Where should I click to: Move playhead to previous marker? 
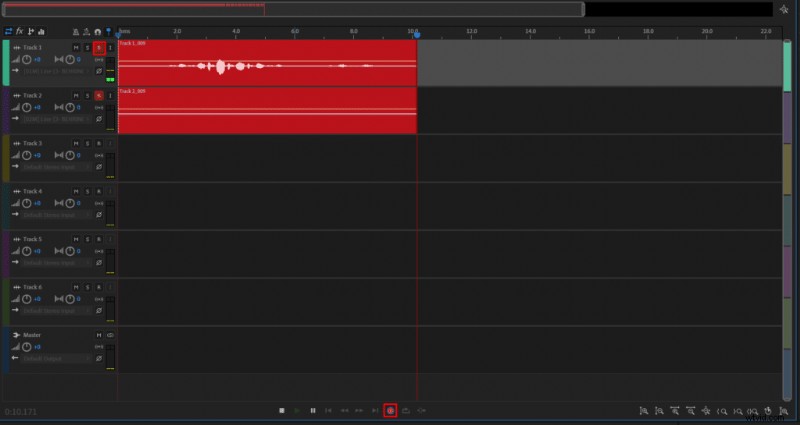click(x=328, y=411)
